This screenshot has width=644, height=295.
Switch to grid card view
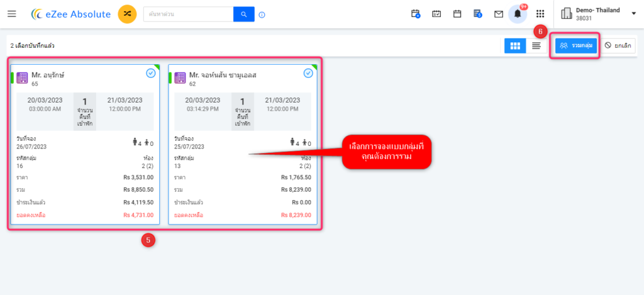[x=515, y=46]
